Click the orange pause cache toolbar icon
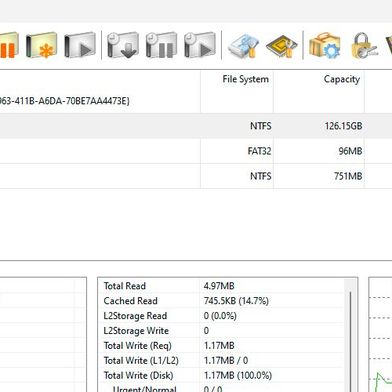 tap(8, 45)
